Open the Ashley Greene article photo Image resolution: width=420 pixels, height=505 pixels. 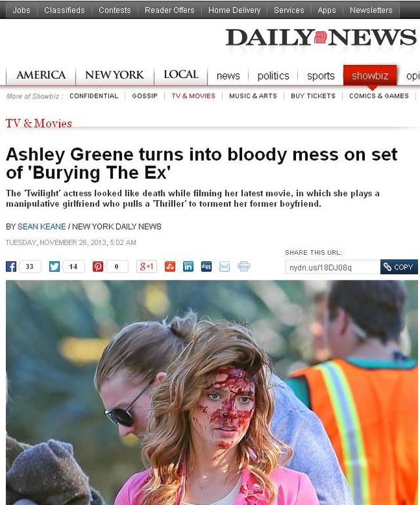[x=212, y=392]
